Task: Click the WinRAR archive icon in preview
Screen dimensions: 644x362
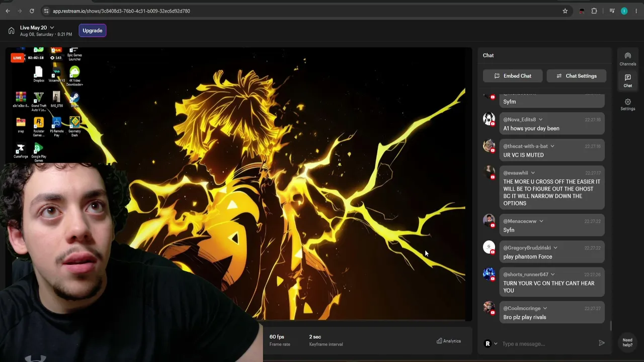Action: [x=21, y=100]
